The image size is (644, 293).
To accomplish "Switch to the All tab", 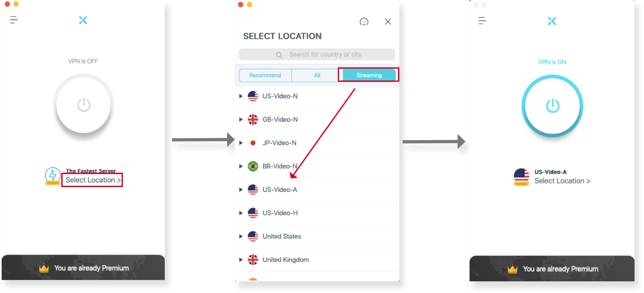I will (x=317, y=75).
